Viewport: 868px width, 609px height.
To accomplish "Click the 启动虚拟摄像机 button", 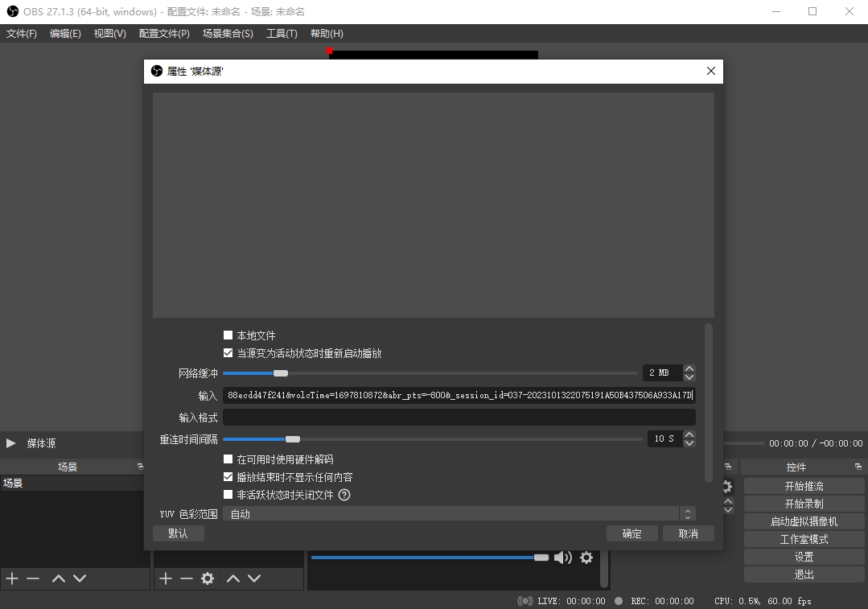I will click(x=804, y=521).
